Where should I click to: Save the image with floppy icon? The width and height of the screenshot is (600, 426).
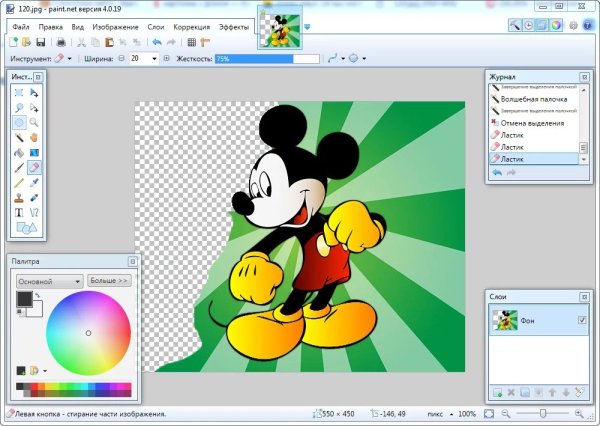(x=41, y=42)
